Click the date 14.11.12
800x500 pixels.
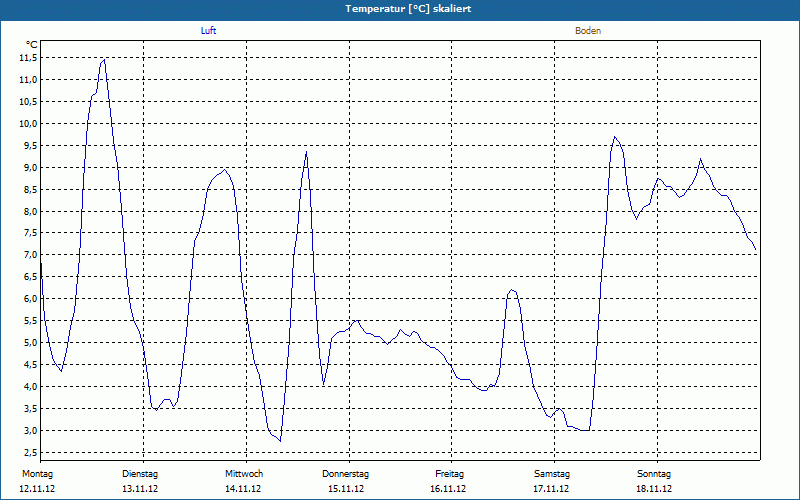243,489
